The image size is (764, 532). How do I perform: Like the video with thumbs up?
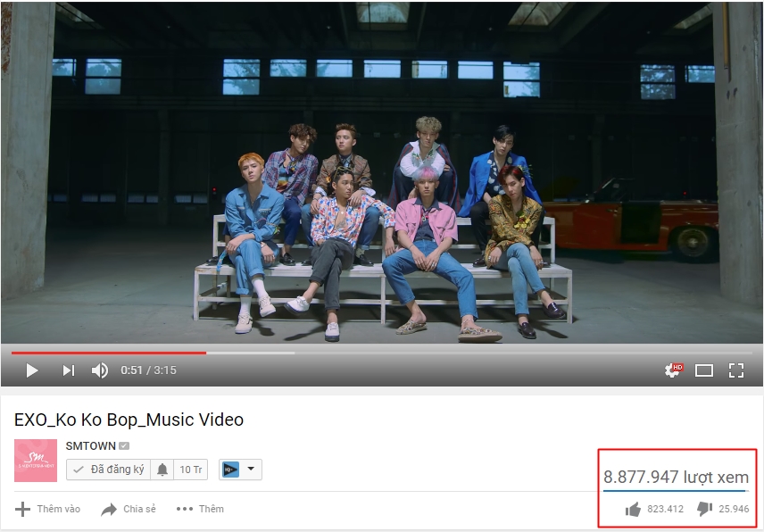coord(633,509)
